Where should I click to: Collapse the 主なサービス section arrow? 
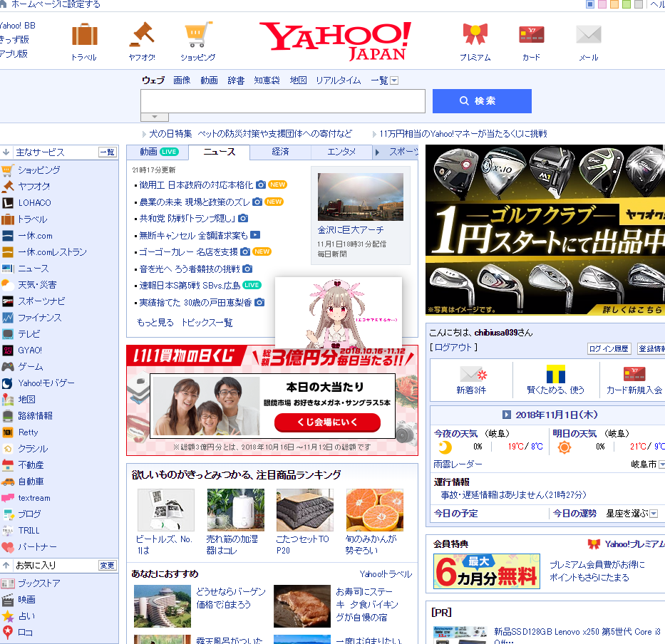pos(6,152)
